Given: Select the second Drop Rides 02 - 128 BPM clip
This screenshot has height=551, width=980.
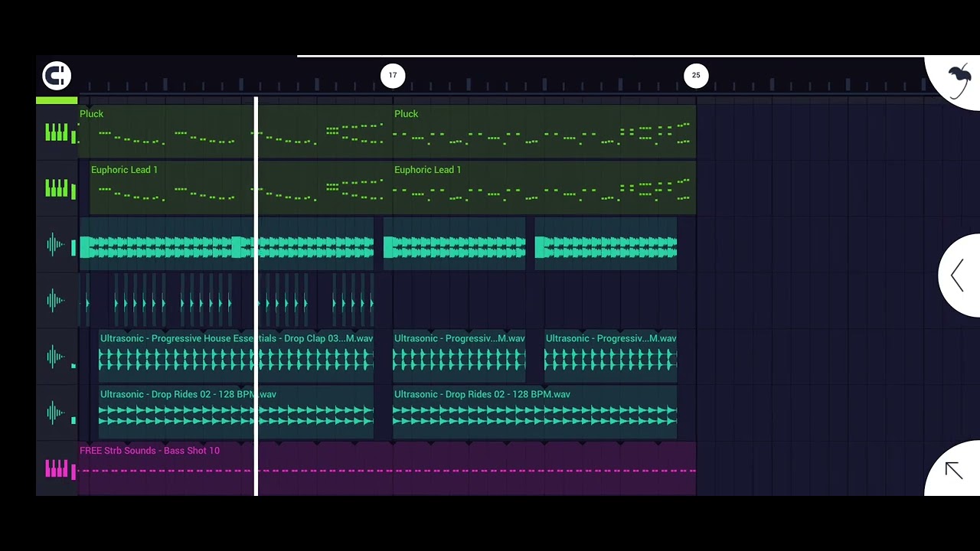Looking at the screenshot, I should 534,412.
